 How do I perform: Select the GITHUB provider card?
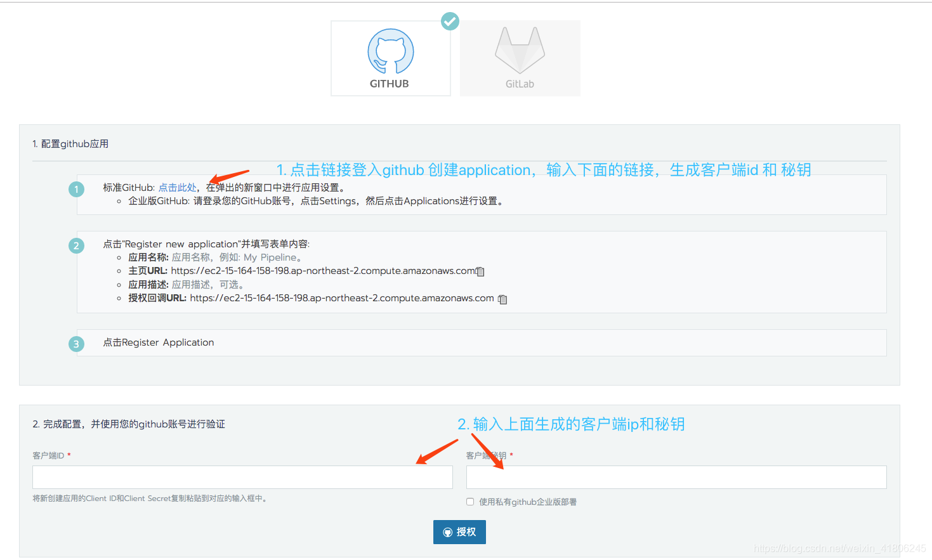point(391,58)
